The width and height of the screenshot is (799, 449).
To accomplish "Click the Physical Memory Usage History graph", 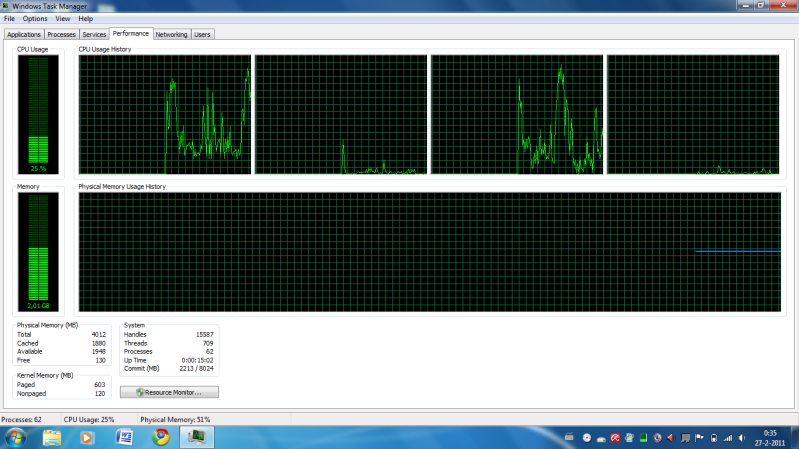I will (430, 252).
